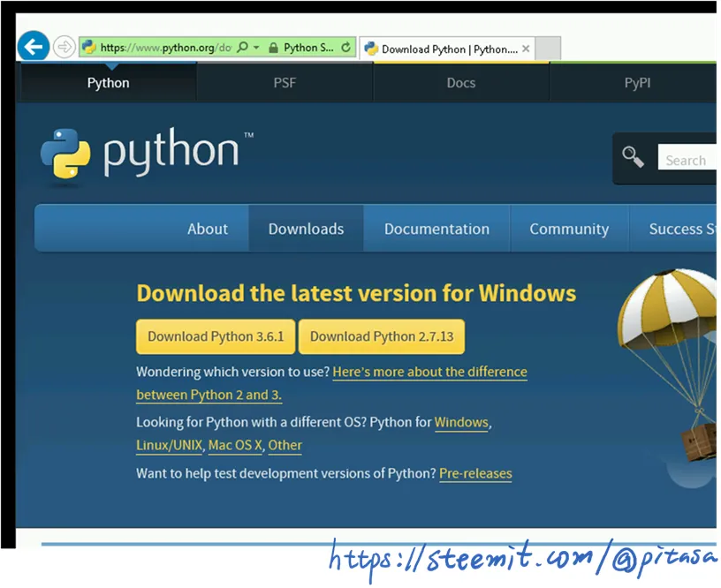Click into the Search input field
This screenshot has width=721, height=588.
(x=687, y=156)
